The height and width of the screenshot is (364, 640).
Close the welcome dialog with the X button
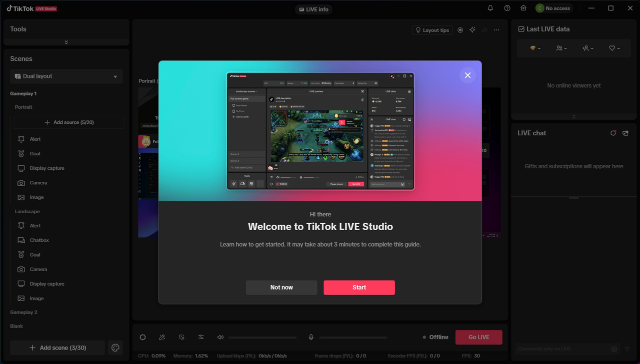click(x=467, y=75)
